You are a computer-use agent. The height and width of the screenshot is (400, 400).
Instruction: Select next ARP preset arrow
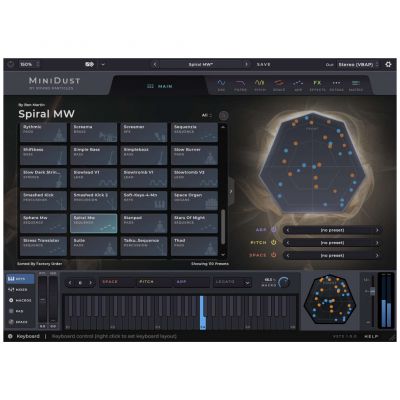click(x=377, y=230)
